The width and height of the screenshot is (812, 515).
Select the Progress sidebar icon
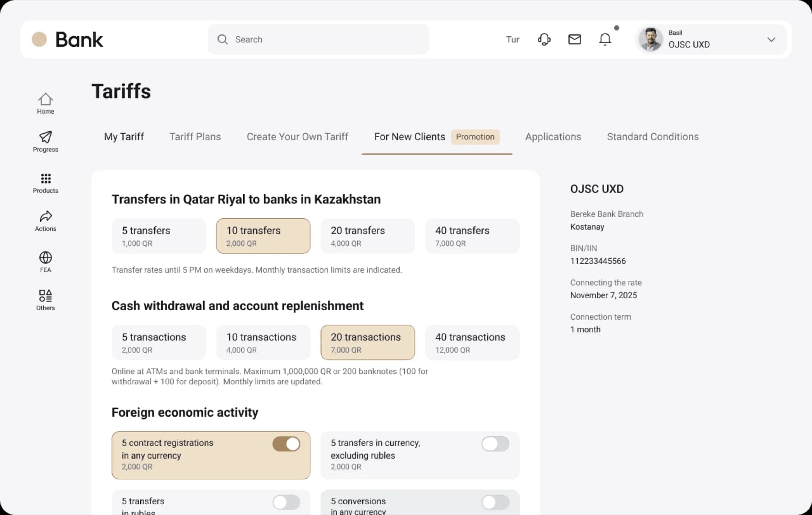45,141
